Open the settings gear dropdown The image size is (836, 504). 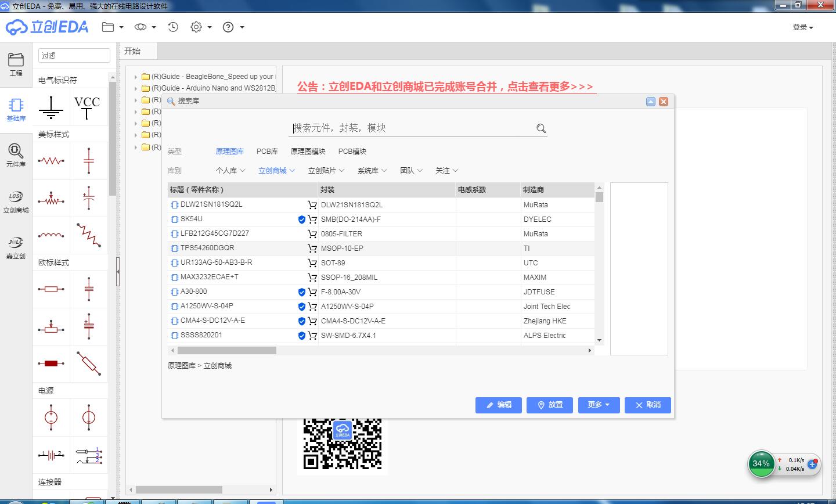click(x=201, y=27)
